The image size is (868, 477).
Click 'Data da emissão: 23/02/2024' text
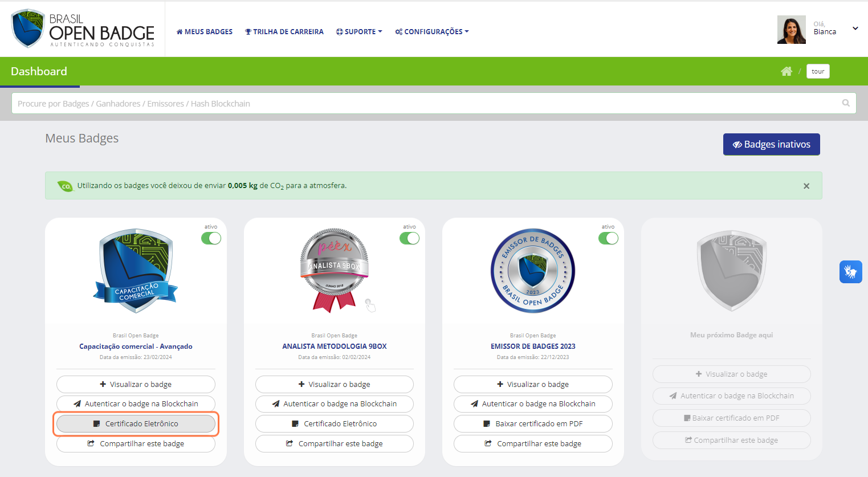point(136,357)
